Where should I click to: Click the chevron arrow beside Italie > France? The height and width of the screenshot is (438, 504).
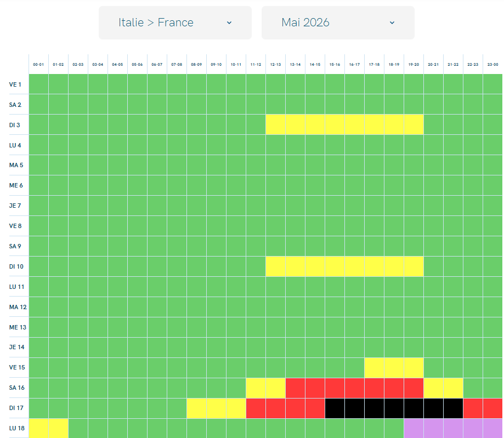pyautogui.click(x=229, y=22)
